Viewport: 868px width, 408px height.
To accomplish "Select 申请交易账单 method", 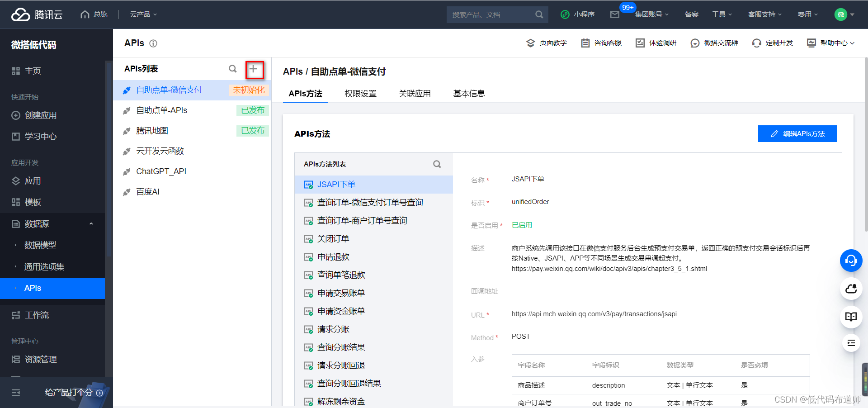I will (373, 293).
